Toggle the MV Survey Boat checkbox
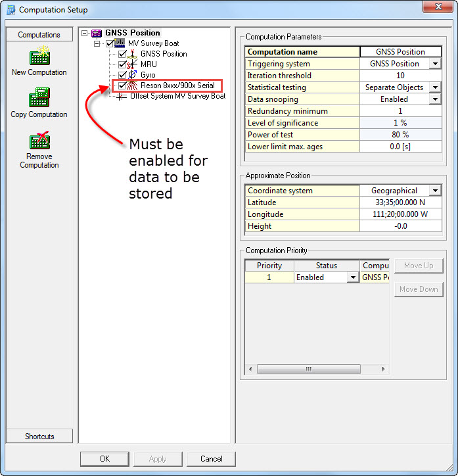This screenshot has height=476, width=458. pyautogui.click(x=110, y=43)
